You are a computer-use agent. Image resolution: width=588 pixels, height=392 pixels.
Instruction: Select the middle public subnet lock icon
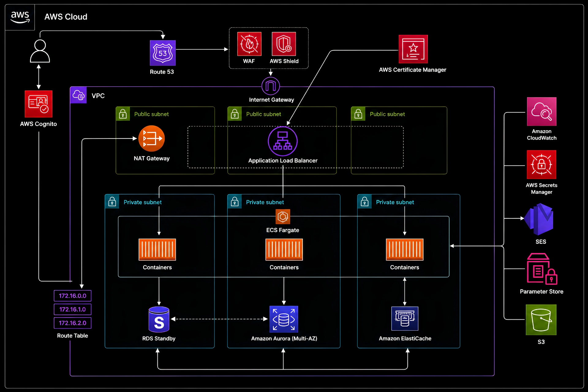click(235, 114)
